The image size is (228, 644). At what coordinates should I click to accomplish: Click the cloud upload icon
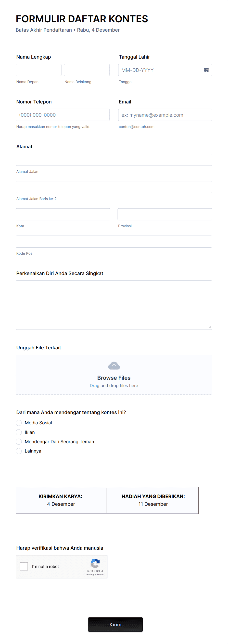pyautogui.click(x=114, y=366)
